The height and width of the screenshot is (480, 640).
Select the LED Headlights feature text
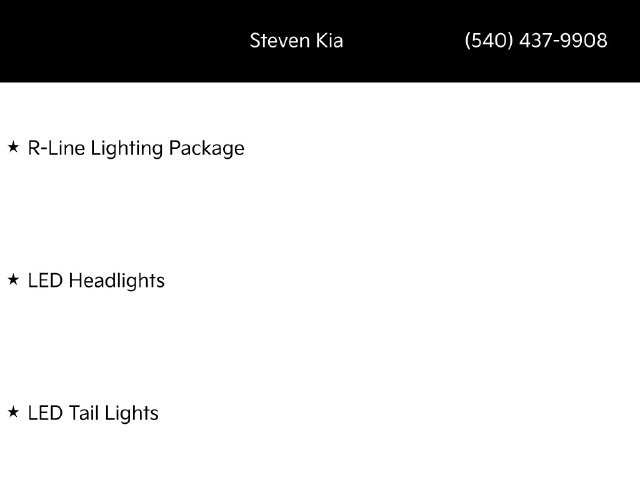click(96, 281)
